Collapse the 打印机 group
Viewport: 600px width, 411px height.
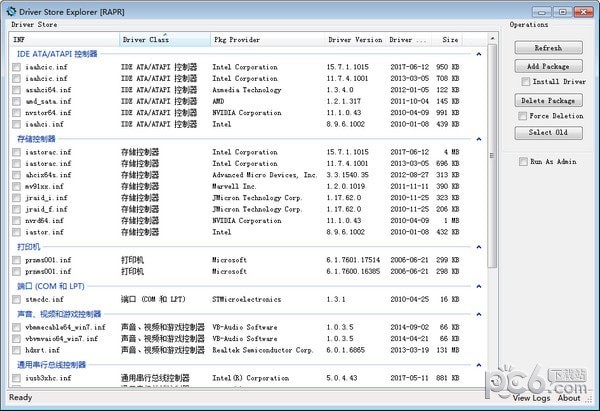coord(479,247)
